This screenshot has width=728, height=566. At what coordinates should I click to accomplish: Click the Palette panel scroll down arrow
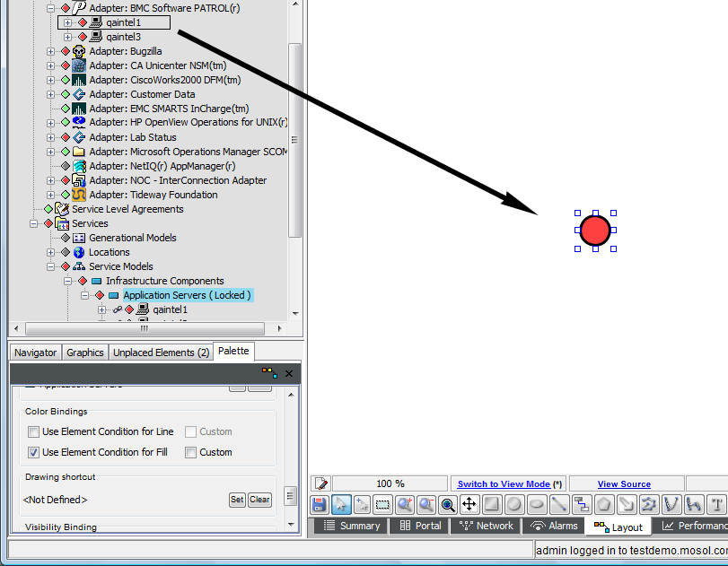291,525
